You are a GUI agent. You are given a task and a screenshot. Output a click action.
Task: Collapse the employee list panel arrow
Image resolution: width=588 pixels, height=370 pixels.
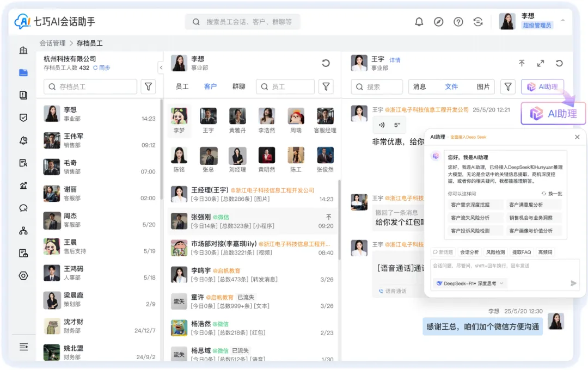point(161,67)
